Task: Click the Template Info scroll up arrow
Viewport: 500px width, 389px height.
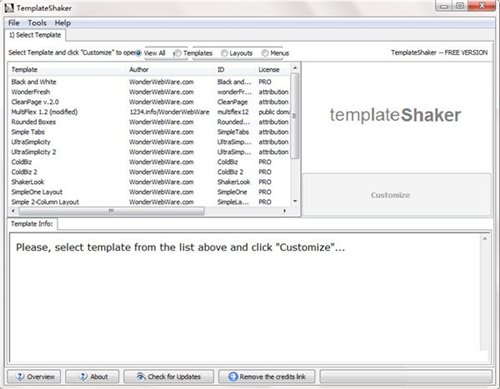Action: click(x=485, y=239)
